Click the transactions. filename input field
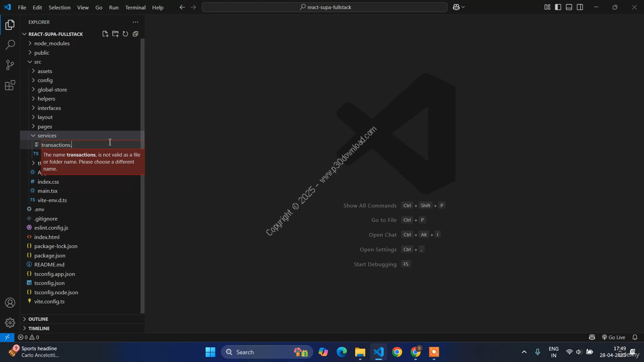Viewport: 644px width, 362px height. click(92, 145)
